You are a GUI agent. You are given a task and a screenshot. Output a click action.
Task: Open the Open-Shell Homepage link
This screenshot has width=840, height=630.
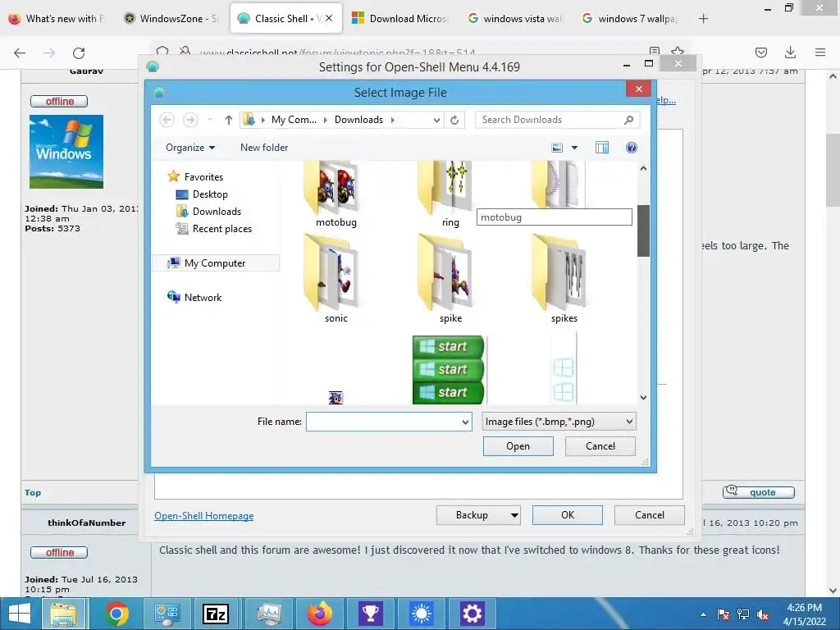(204, 516)
